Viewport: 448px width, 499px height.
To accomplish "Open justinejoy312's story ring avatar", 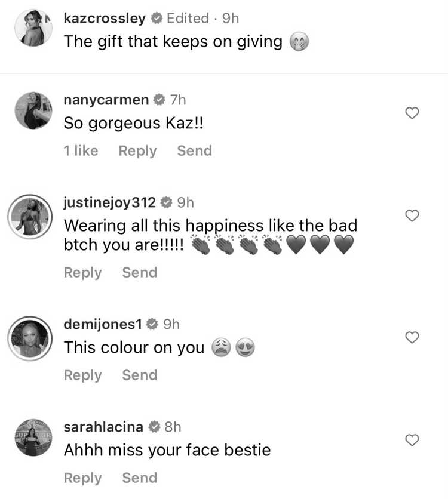I will click(x=30, y=217).
